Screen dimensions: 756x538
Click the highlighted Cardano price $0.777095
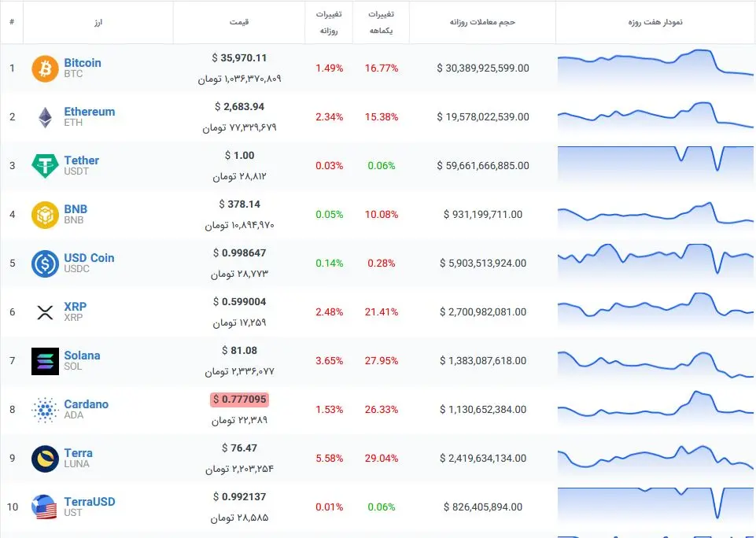(239, 400)
